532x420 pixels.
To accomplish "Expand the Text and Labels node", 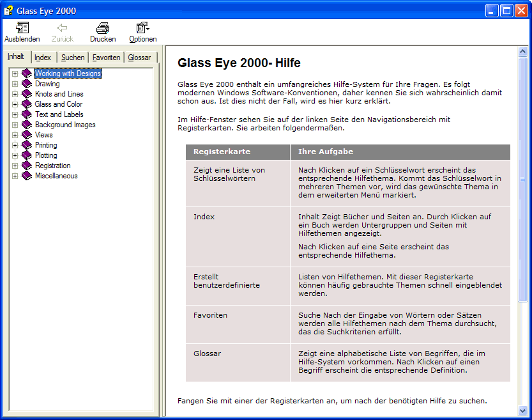I will (x=15, y=114).
